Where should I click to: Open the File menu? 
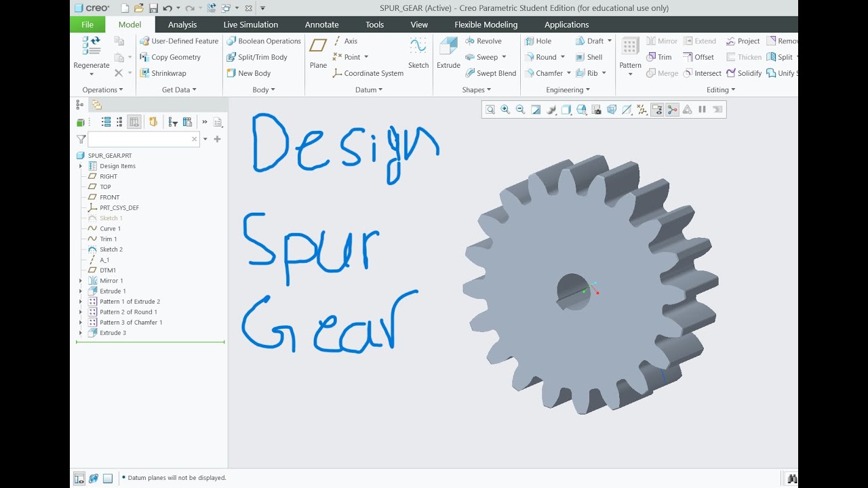click(87, 24)
